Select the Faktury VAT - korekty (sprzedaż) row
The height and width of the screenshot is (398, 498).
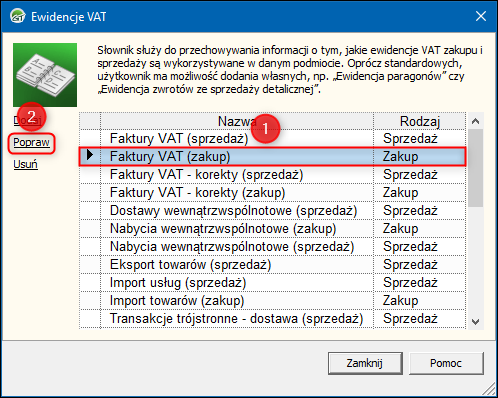[x=273, y=175]
